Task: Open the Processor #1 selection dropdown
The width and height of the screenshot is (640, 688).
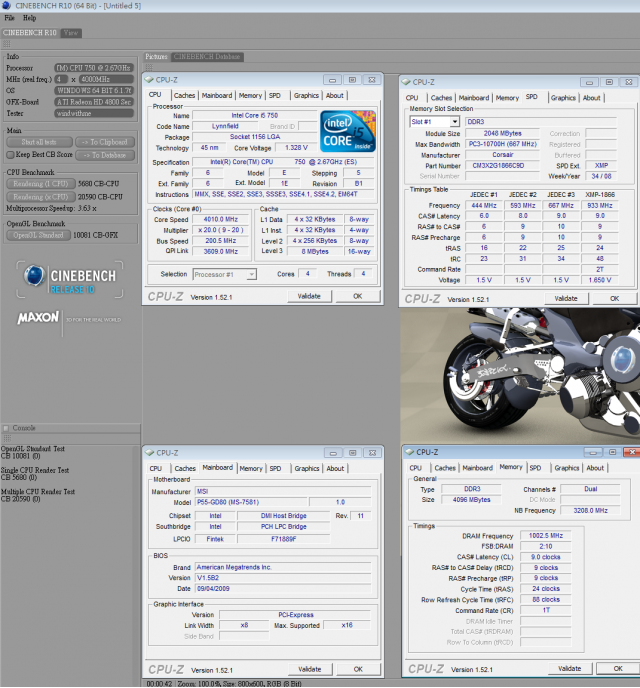Action: (251, 274)
